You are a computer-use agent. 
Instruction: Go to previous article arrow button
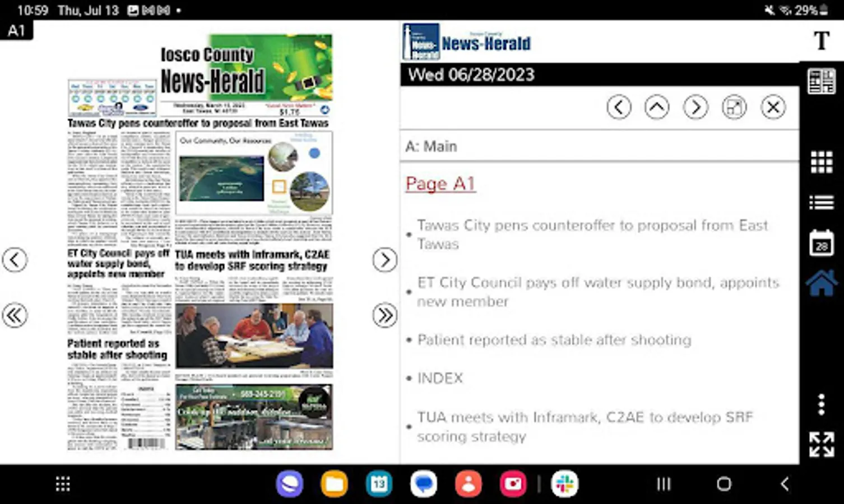pos(619,107)
